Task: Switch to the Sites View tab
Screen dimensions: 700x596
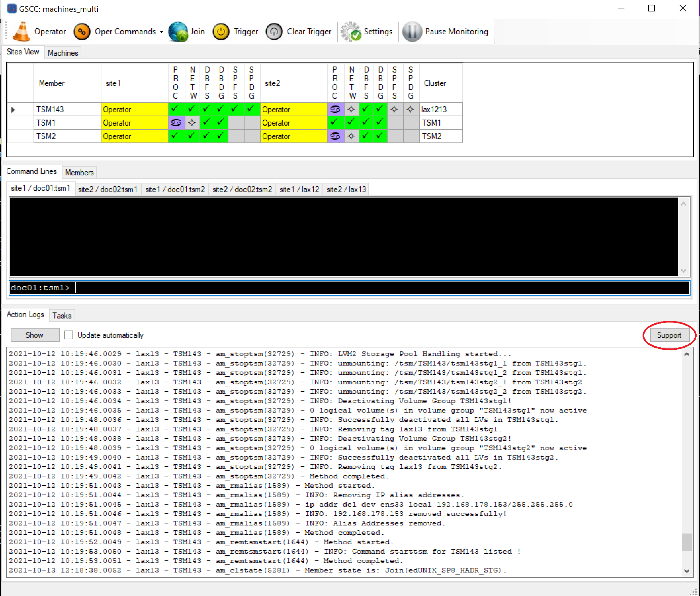Action: pyautogui.click(x=23, y=52)
